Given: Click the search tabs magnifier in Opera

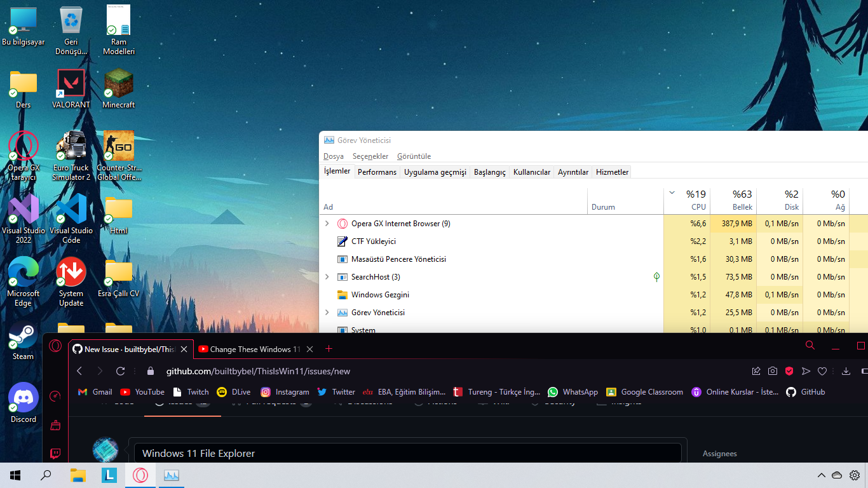Looking at the screenshot, I should click(x=810, y=345).
